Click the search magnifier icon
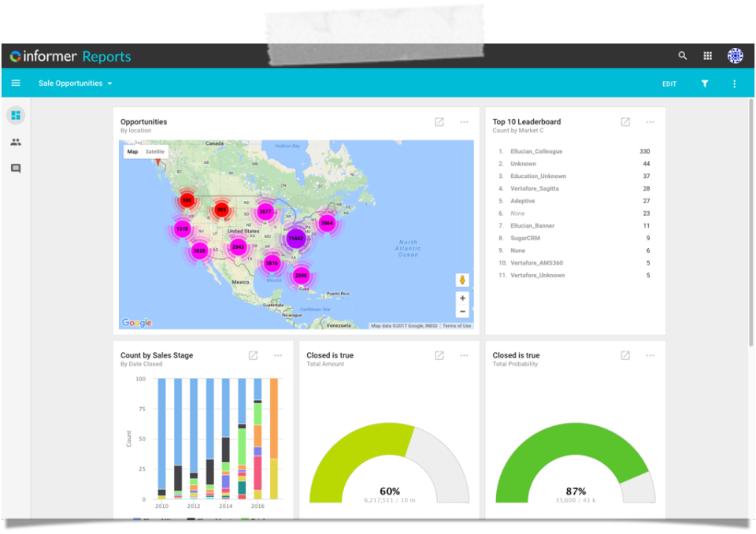The width and height of the screenshot is (756, 534). click(682, 55)
